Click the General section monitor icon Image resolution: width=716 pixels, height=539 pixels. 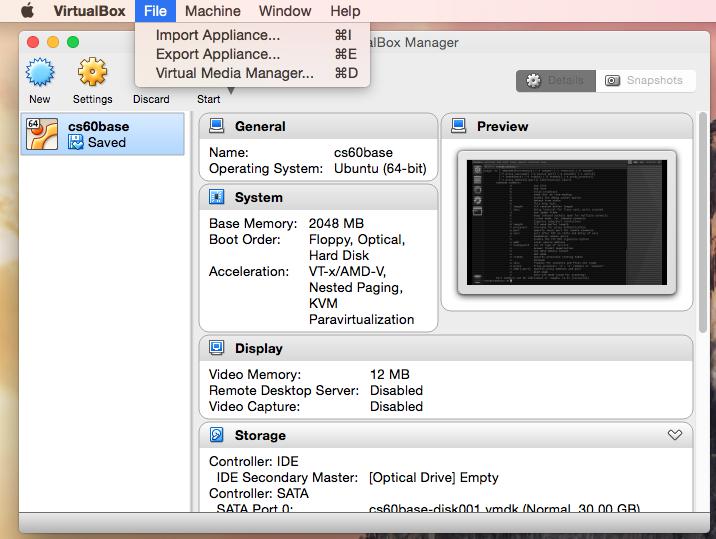click(216, 126)
